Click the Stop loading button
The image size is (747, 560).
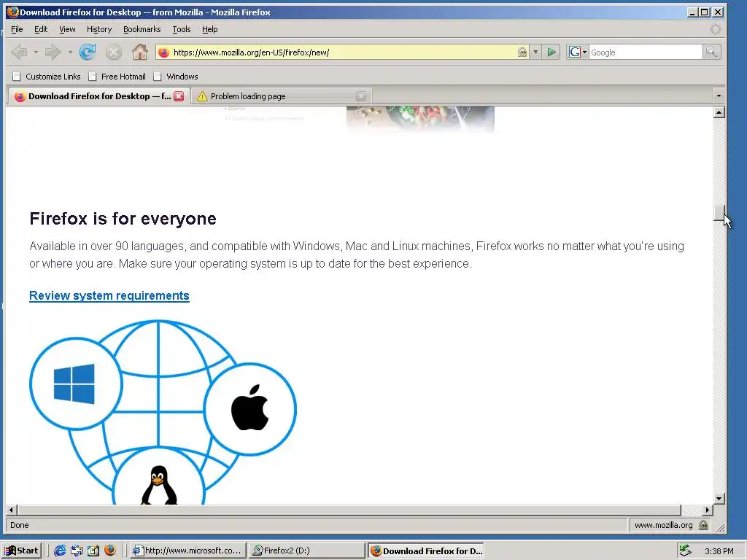point(113,52)
